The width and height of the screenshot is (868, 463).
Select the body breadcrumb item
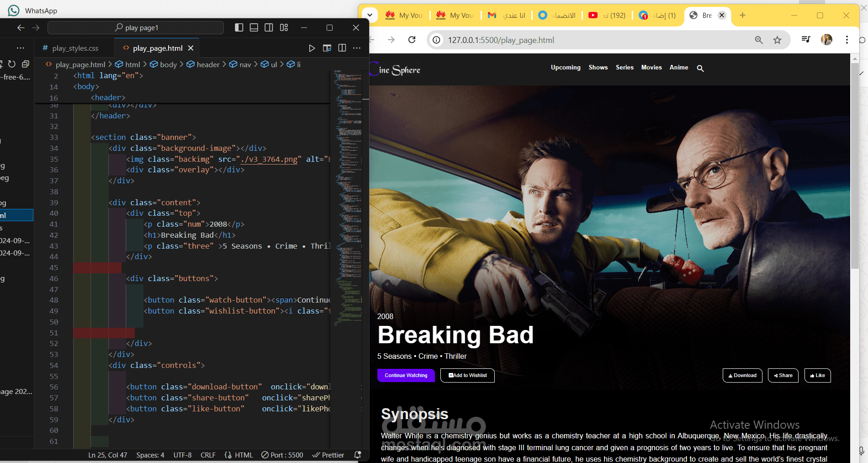pos(164,64)
